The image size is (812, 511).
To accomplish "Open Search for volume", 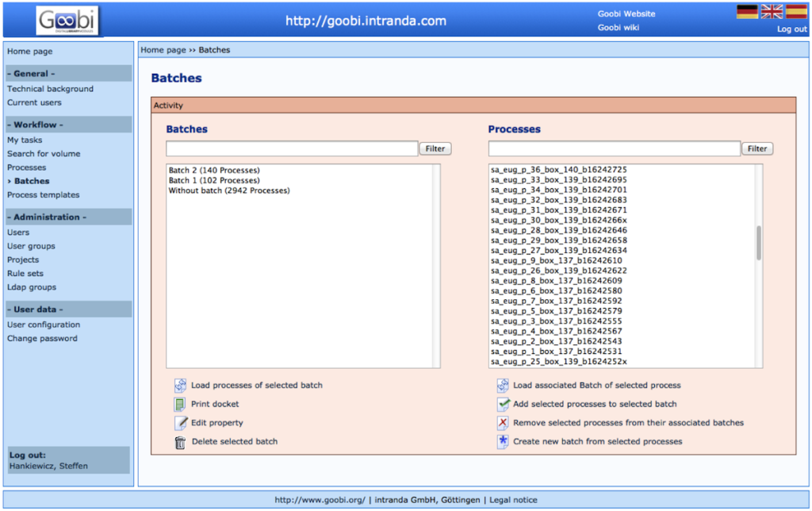I will pyautogui.click(x=44, y=153).
